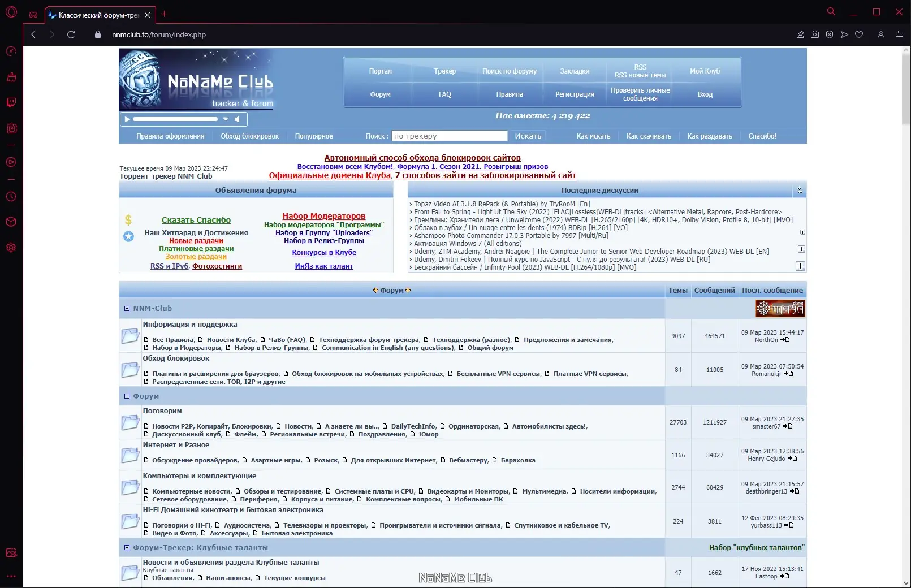Viewport: 911px width, 588px height.
Task: Open sidebar three-dots setup menu
Action: pos(11,576)
